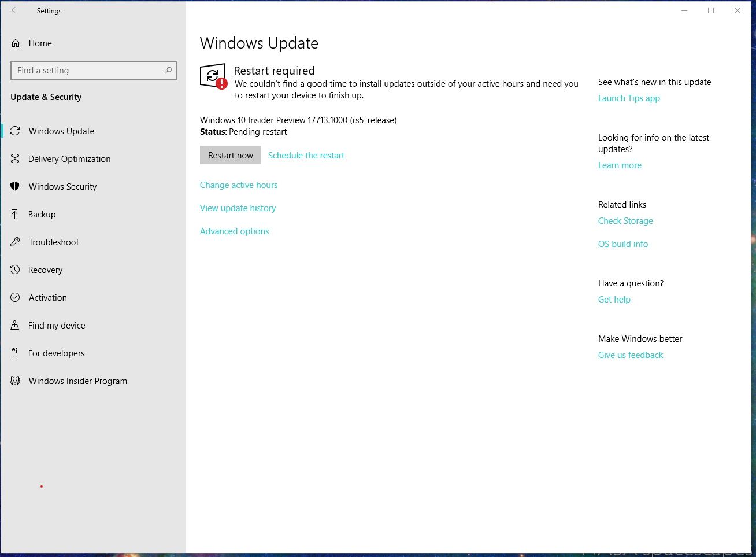This screenshot has height=557, width=756.
Task: Select Troubleshoot in the sidebar
Action: 94,242
